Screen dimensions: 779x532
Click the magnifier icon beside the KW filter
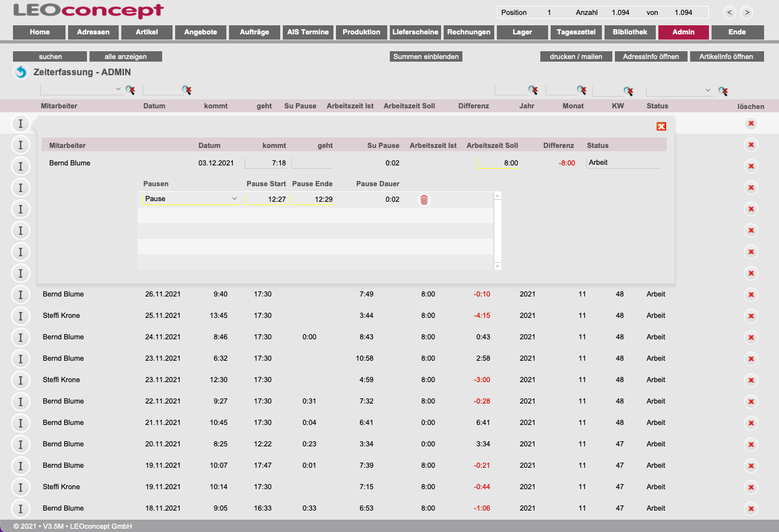628,91
